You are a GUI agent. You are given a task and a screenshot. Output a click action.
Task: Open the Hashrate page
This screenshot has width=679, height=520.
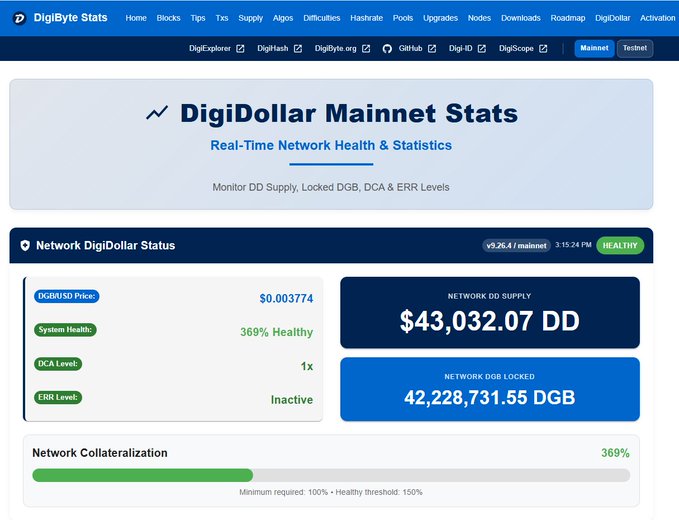coord(366,18)
